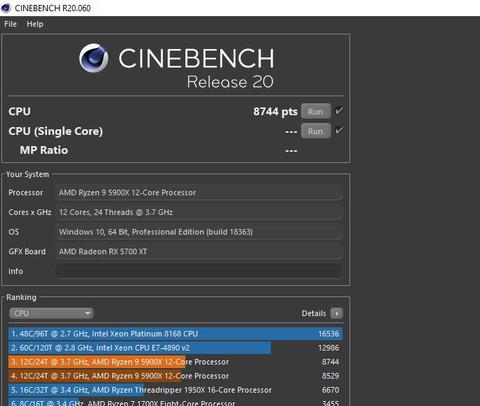
Task: Select Cores x GHz value field
Action: [x=199, y=212]
